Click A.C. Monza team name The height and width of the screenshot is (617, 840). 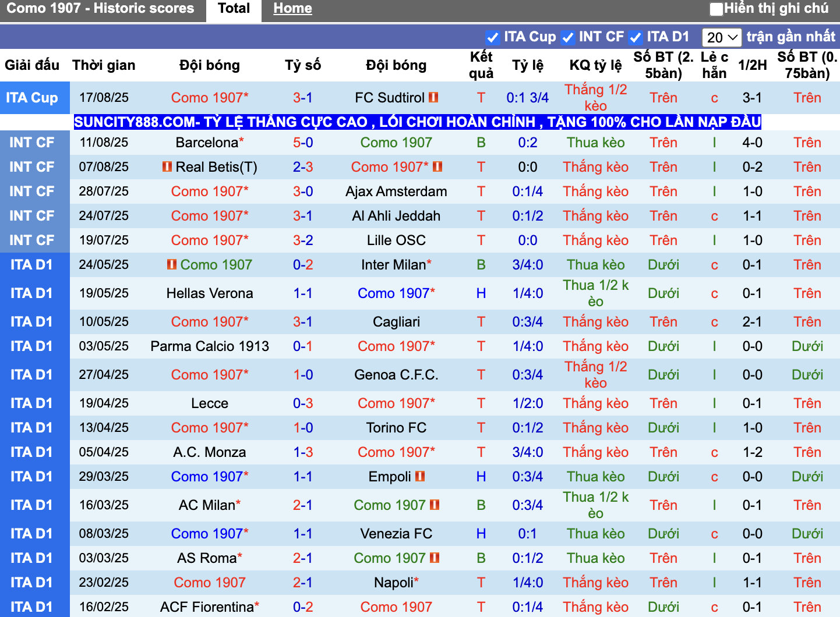pos(210,452)
